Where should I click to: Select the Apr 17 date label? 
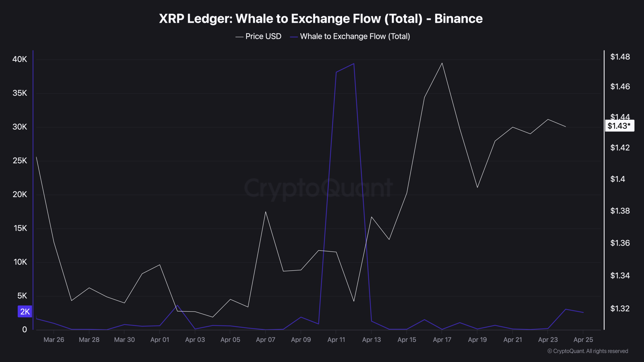coord(442,340)
